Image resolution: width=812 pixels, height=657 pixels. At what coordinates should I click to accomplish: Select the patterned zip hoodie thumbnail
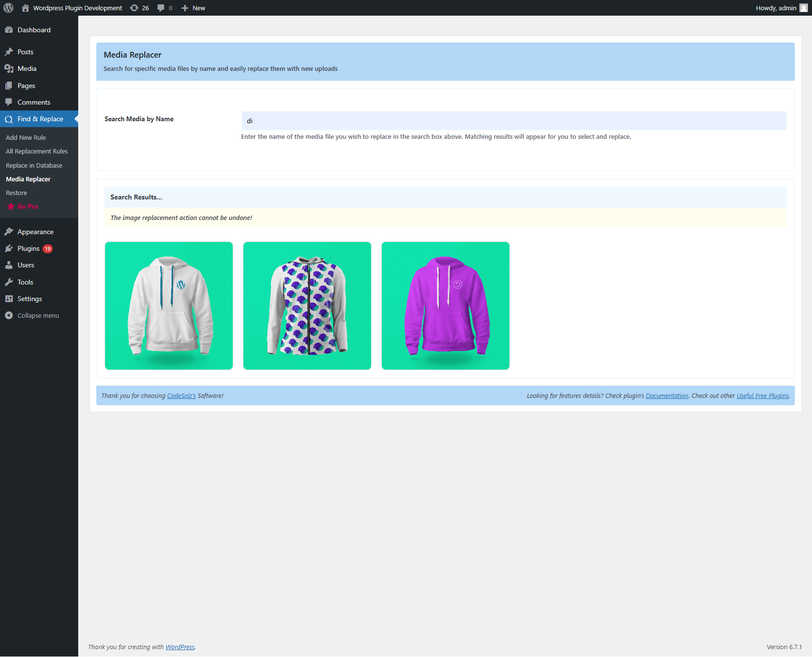tap(307, 306)
